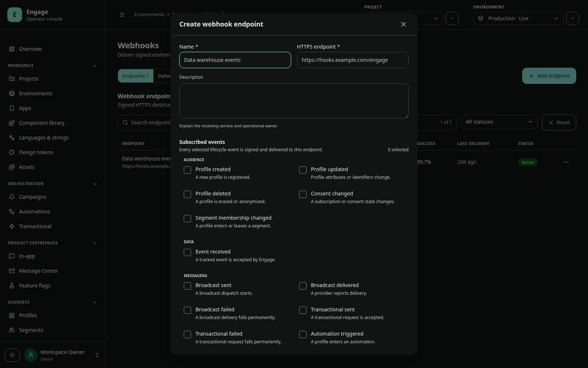The image size is (588, 368).
Task: Click into the Description text area
Action: point(294,101)
